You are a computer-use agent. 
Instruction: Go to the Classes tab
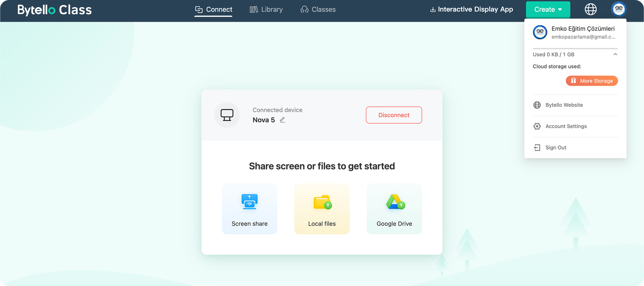pyautogui.click(x=318, y=10)
